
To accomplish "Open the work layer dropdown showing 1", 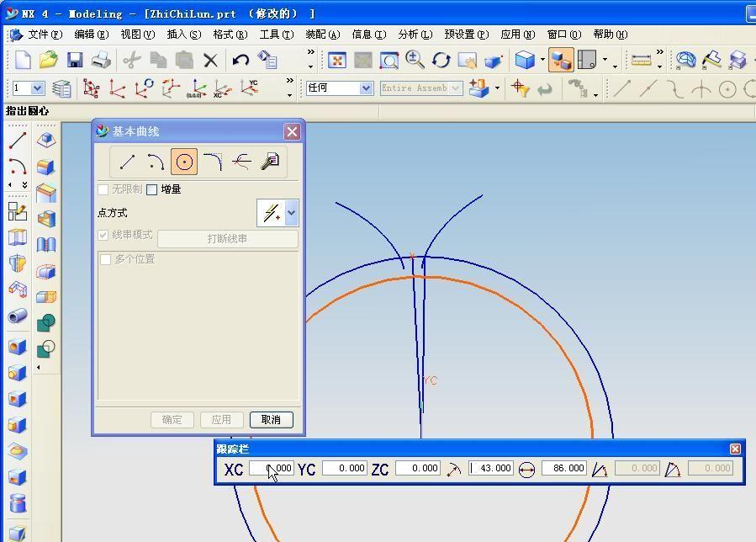I will 37,88.
